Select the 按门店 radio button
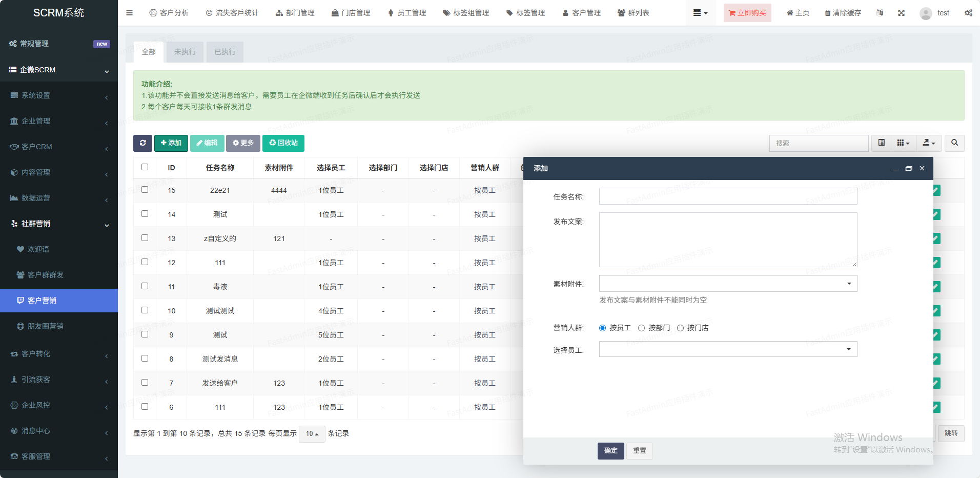 (680, 328)
